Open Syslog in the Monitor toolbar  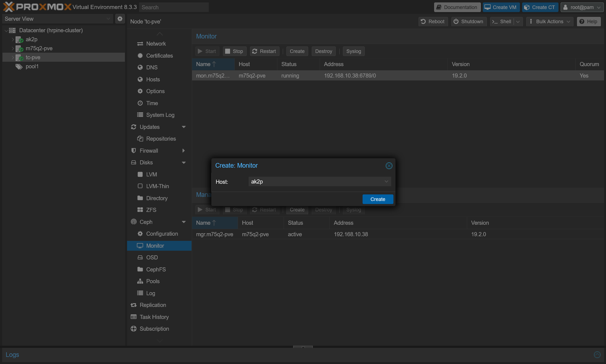coord(354,51)
